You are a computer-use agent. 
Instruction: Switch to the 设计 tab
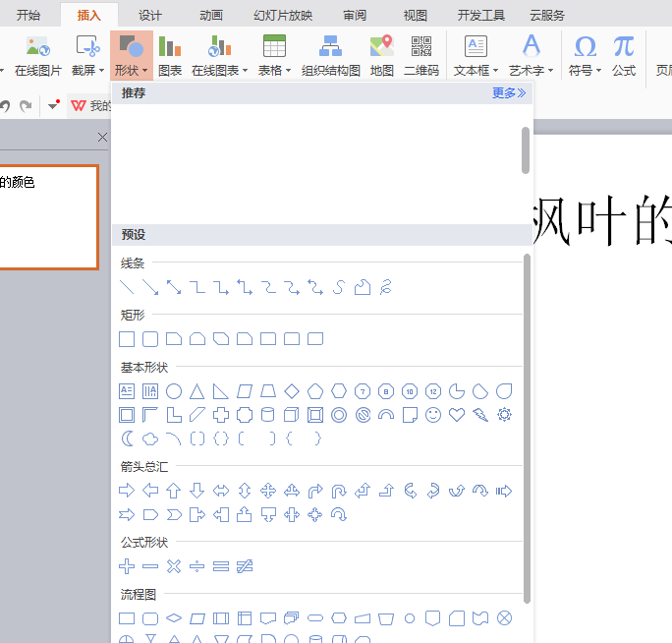[150, 16]
